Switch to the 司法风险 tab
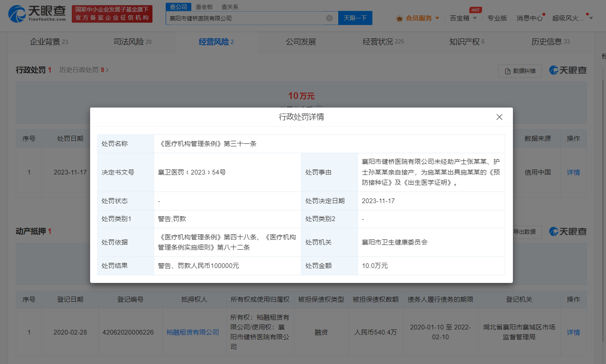 click(x=132, y=42)
